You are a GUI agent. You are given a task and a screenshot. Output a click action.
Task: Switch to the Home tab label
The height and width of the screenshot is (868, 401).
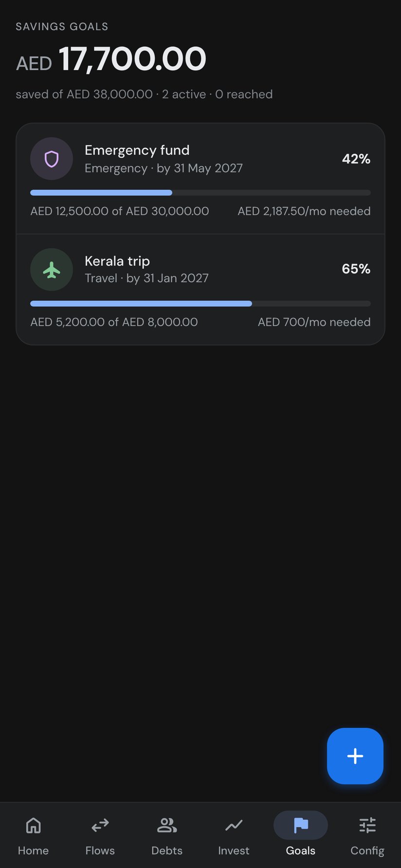point(33,850)
